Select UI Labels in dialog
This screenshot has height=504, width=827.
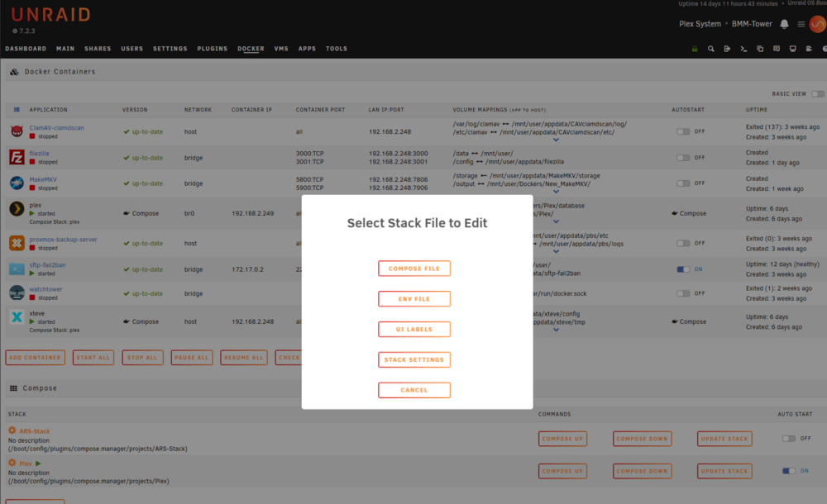coord(414,330)
